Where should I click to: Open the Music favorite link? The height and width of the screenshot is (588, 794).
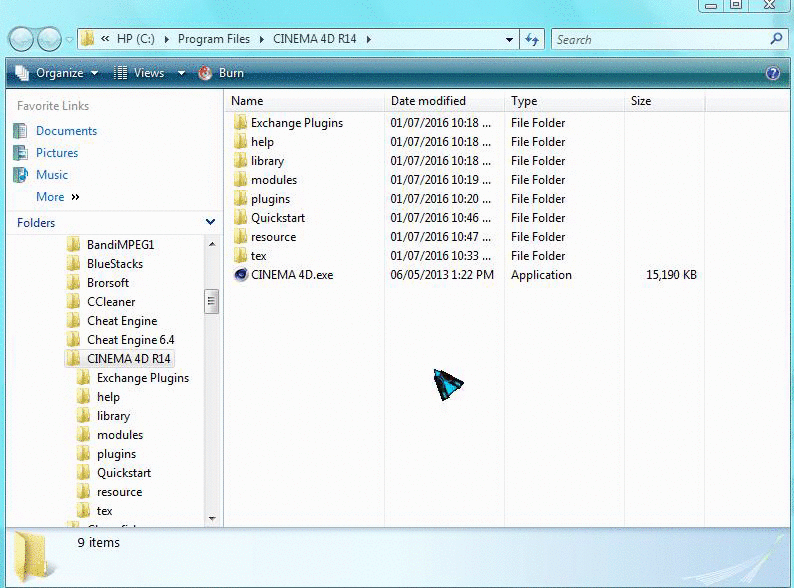[52, 175]
